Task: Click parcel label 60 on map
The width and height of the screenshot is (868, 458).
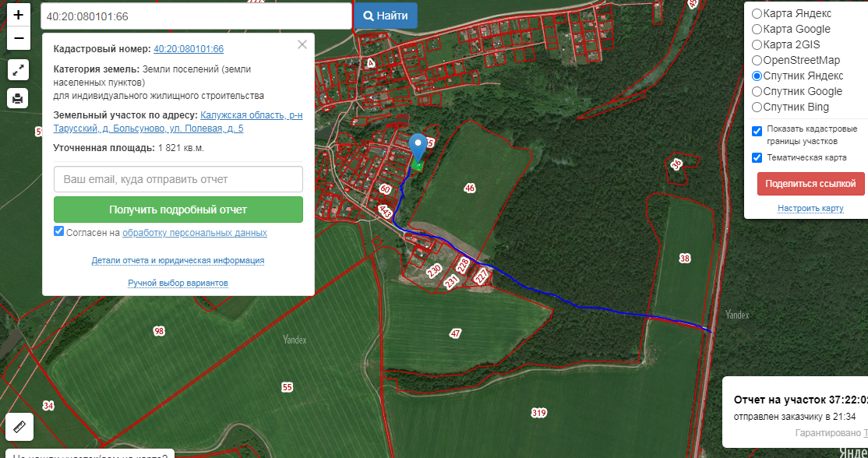Action: 385,189
